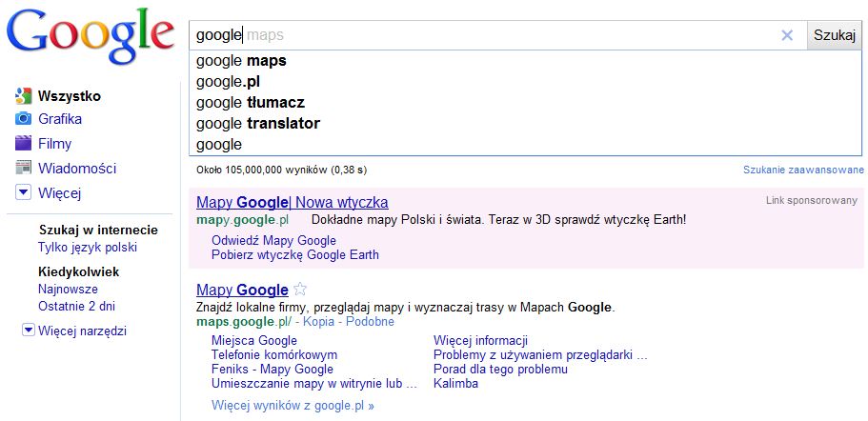The image size is (868, 421).
Task: Click the Google logo
Action: click(x=90, y=35)
